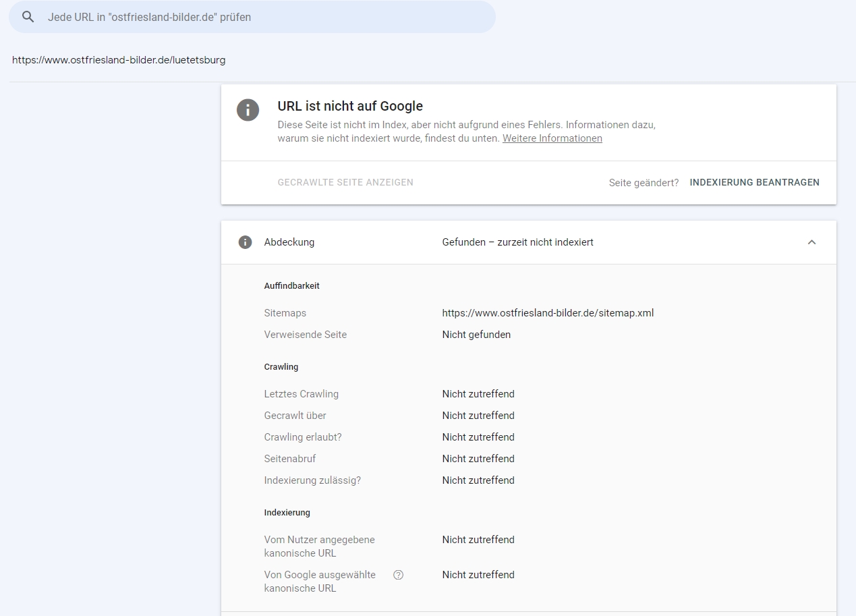Click the sitemap.xml URL value

[x=548, y=313]
